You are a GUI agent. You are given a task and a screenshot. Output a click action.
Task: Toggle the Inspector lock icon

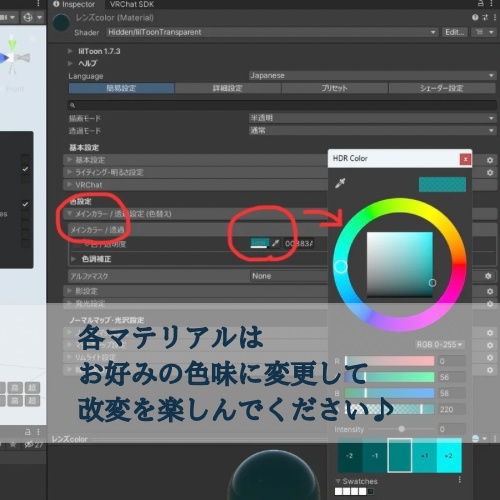coord(480,4)
